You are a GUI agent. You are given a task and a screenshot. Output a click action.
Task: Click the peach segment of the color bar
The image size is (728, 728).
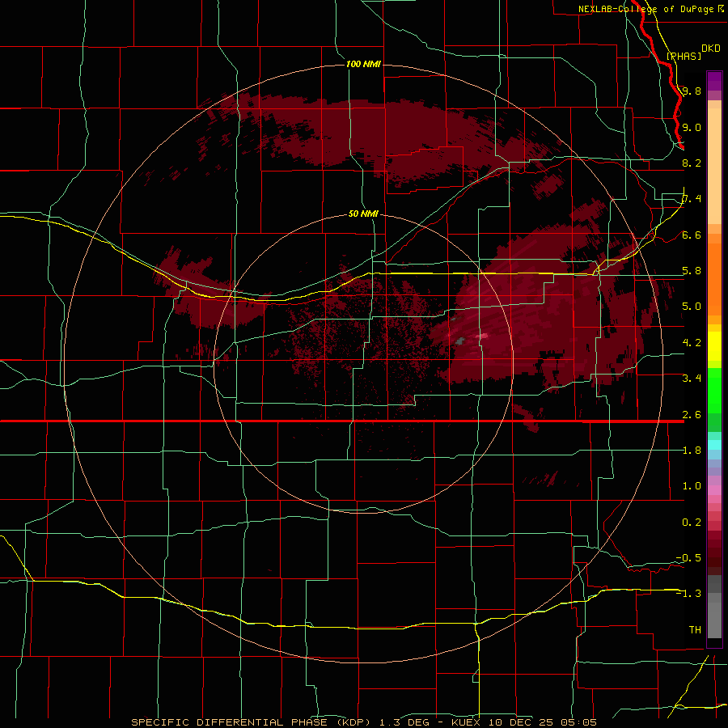pyautogui.click(x=714, y=163)
